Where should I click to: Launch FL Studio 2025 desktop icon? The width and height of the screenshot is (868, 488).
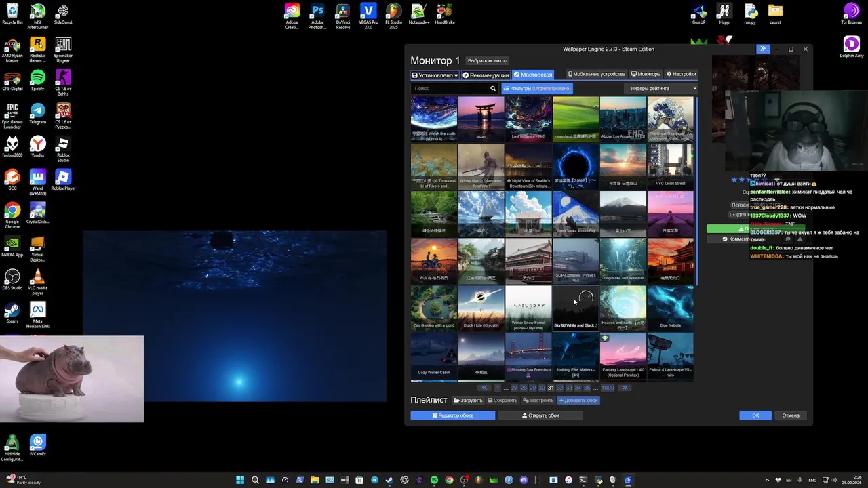(393, 15)
